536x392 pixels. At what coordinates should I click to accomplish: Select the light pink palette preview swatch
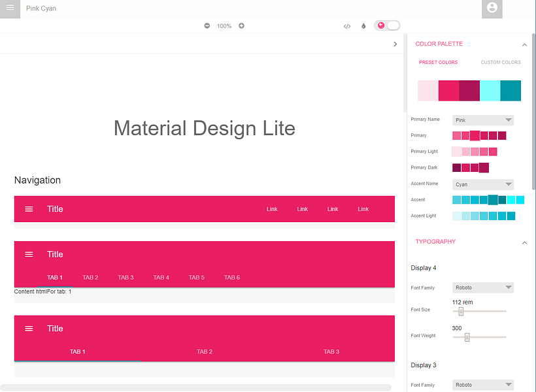click(428, 91)
